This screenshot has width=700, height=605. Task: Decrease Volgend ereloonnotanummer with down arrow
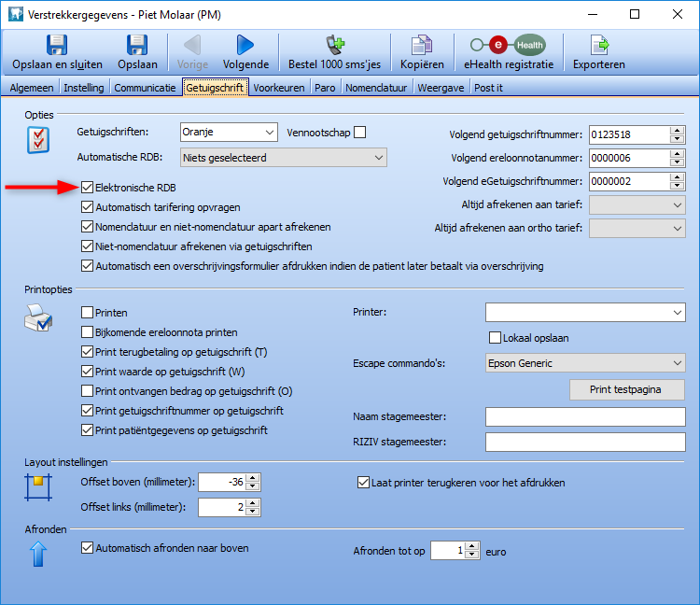678,162
